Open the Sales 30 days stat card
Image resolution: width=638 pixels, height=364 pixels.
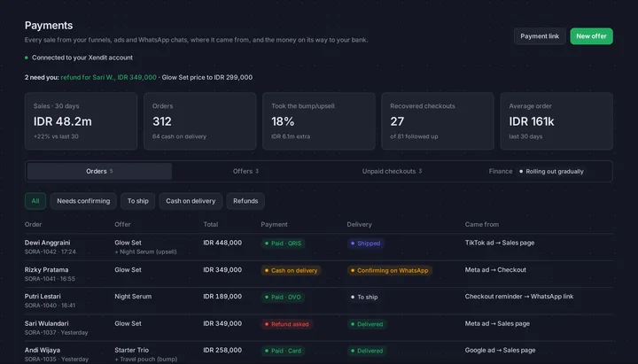(x=81, y=121)
